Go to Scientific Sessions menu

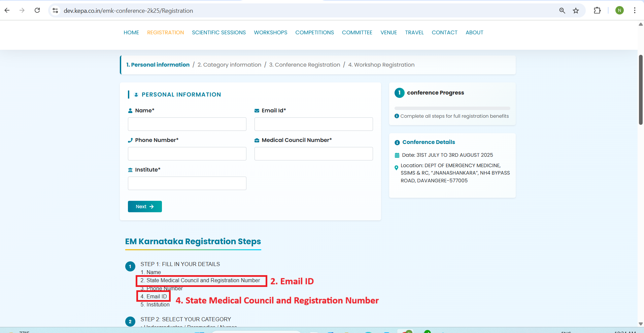pyautogui.click(x=219, y=33)
